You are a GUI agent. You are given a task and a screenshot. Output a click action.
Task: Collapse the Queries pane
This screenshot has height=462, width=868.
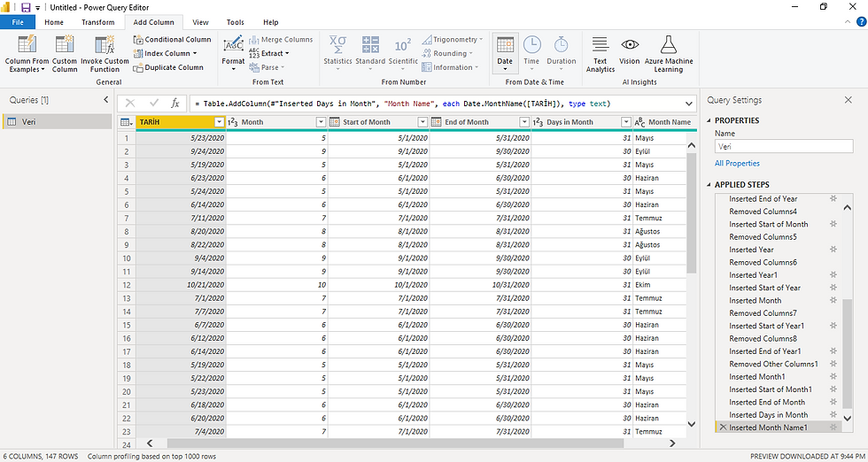point(106,100)
